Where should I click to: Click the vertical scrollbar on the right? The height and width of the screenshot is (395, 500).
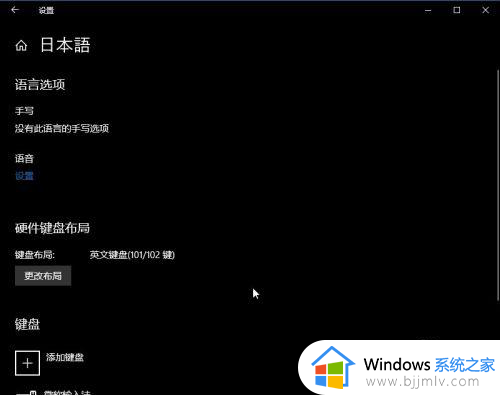(498, 185)
